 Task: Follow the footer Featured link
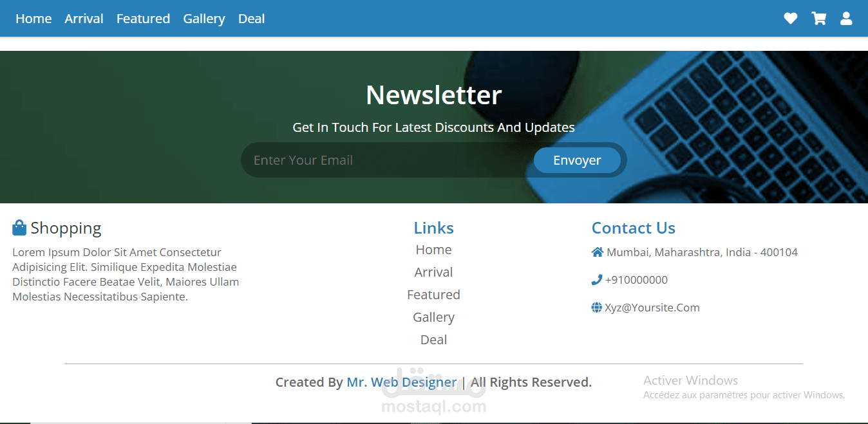click(433, 295)
